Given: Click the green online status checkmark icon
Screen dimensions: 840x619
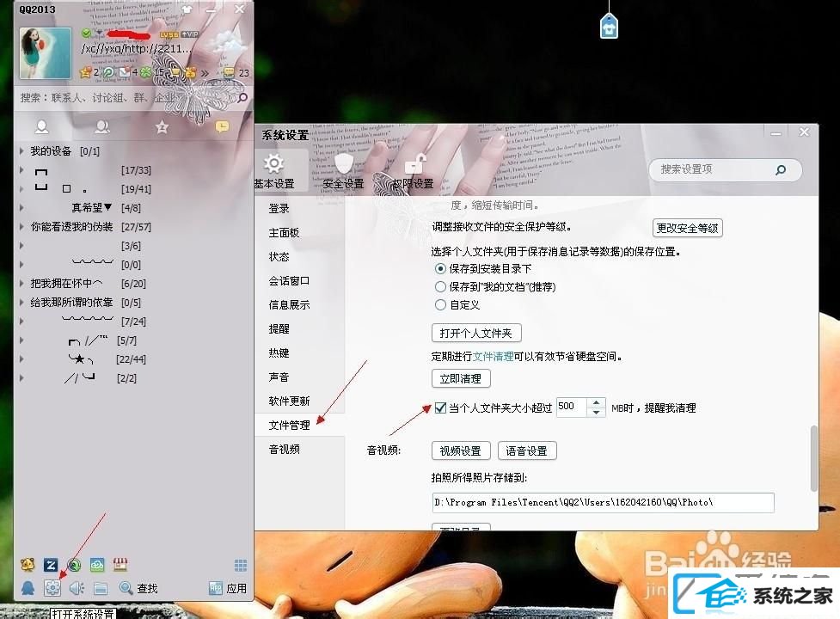Looking at the screenshot, I should pyautogui.click(x=86, y=34).
